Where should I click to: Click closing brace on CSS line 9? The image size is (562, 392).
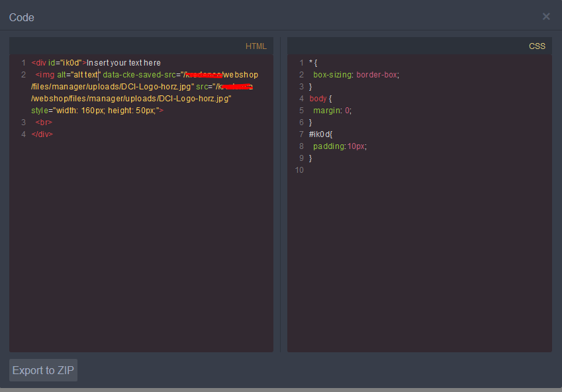click(x=310, y=158)
